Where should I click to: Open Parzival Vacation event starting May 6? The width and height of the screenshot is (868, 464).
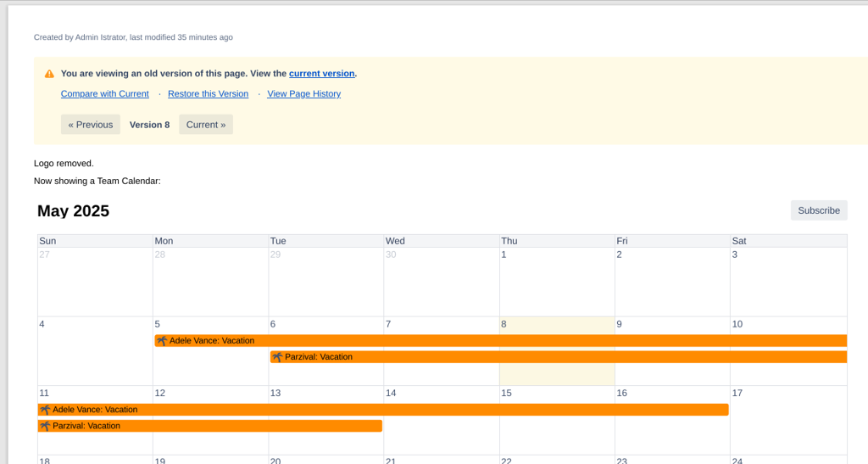coord(559,357)
